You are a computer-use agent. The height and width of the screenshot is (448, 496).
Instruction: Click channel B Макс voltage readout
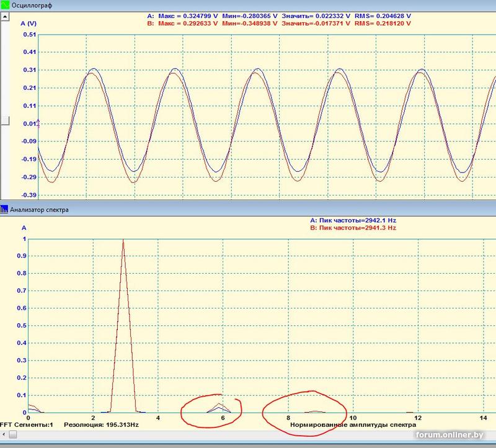(x=181, y=23)
